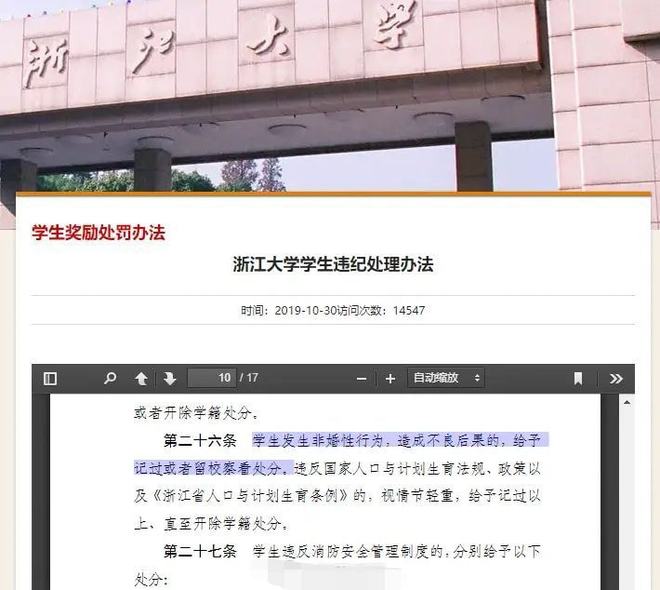The height and width of the screenshot is (590, 660).
Task: Toggle the PDF sidebar panel
Action: pos(51,378)
